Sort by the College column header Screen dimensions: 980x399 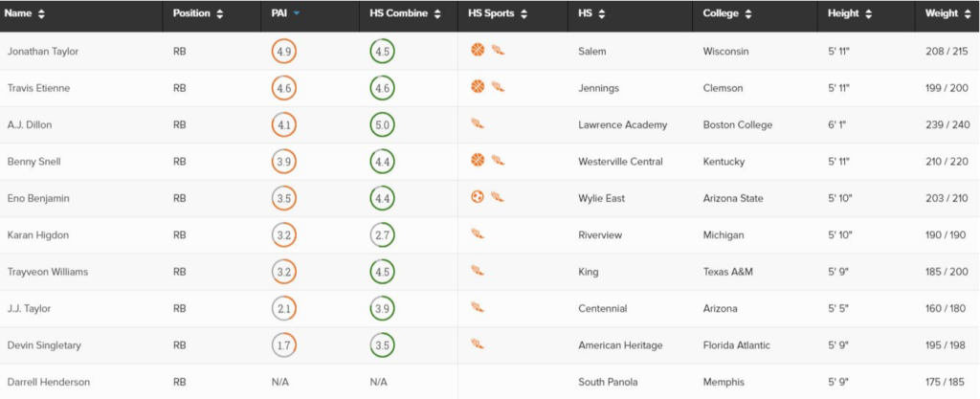pos(727,13)
